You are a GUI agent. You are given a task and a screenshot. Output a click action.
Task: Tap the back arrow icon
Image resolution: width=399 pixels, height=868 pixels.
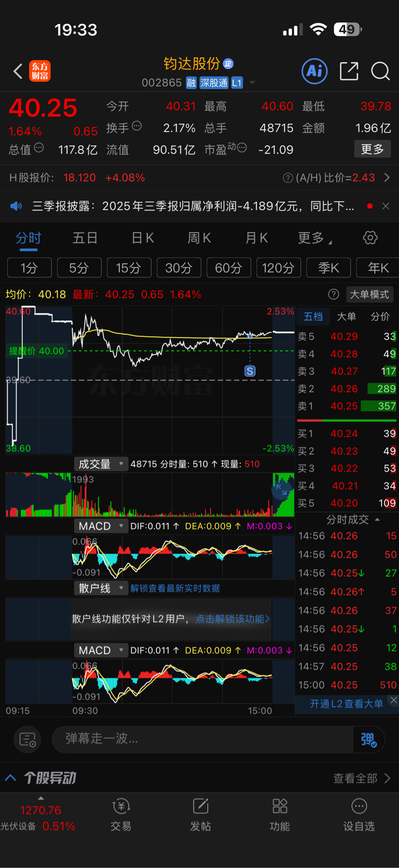pos(18,71)
